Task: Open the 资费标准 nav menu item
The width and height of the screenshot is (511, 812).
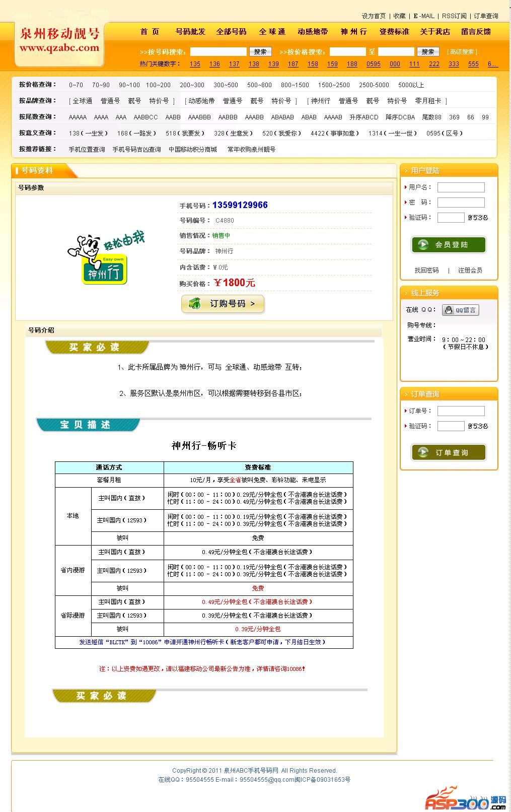Action: [394, 32]
